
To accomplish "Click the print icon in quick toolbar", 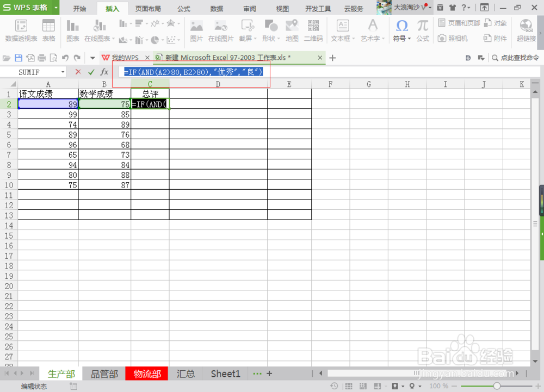I will (x=42, y=58).
